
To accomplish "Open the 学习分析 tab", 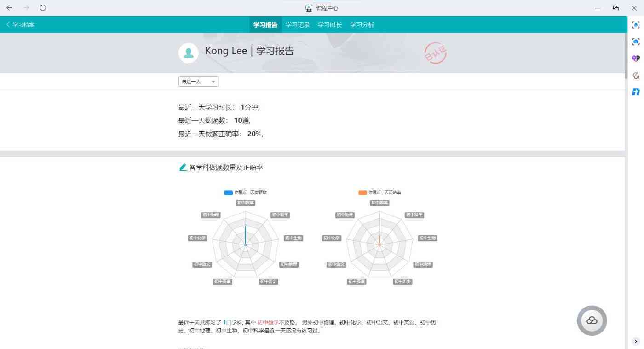I will tap(362, 25).
